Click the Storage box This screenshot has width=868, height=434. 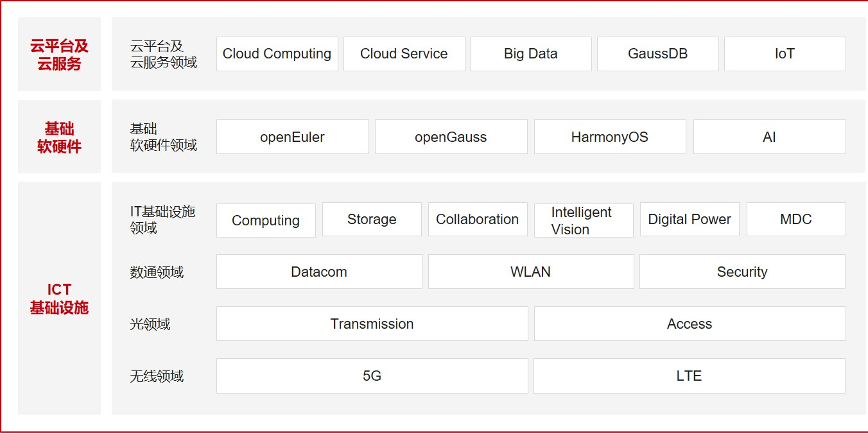pos(372,220)
